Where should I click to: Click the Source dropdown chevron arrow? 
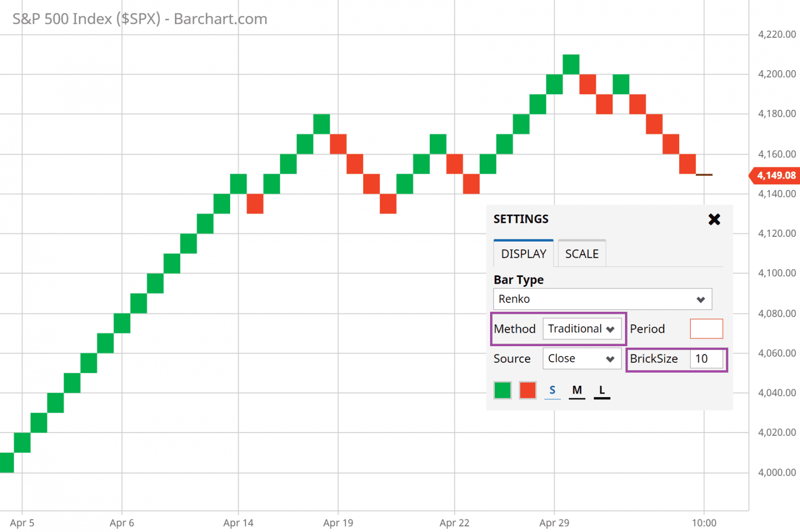[610, 359]
